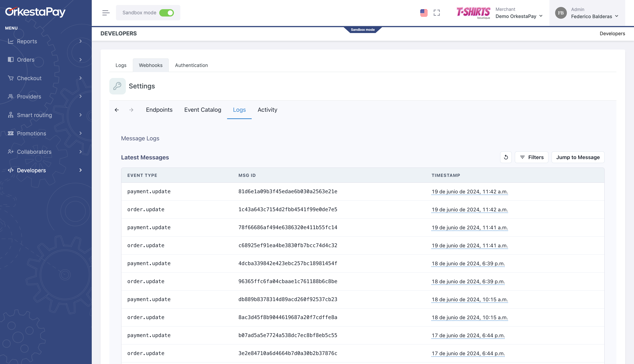Expand the Providers menu chevron
The height and width of the screenshot is (364, 634).
tap(81, 96)
